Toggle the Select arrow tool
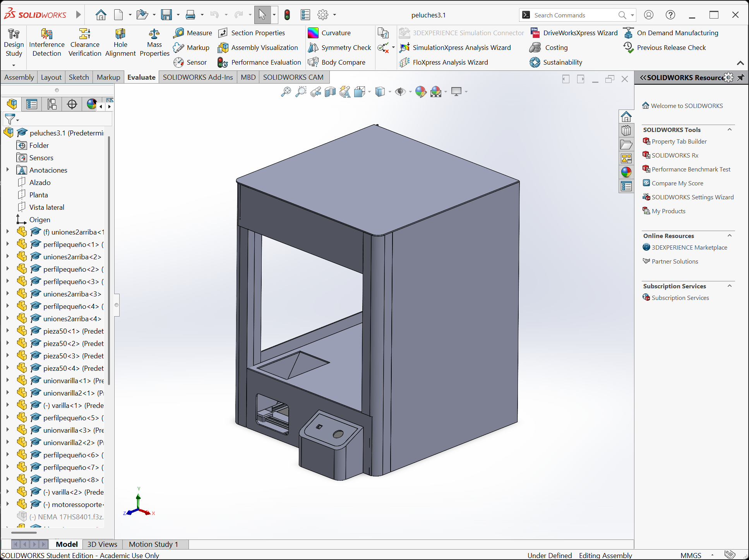The height and width of the screenshot is (560, 749). click(x=262, y=15)
